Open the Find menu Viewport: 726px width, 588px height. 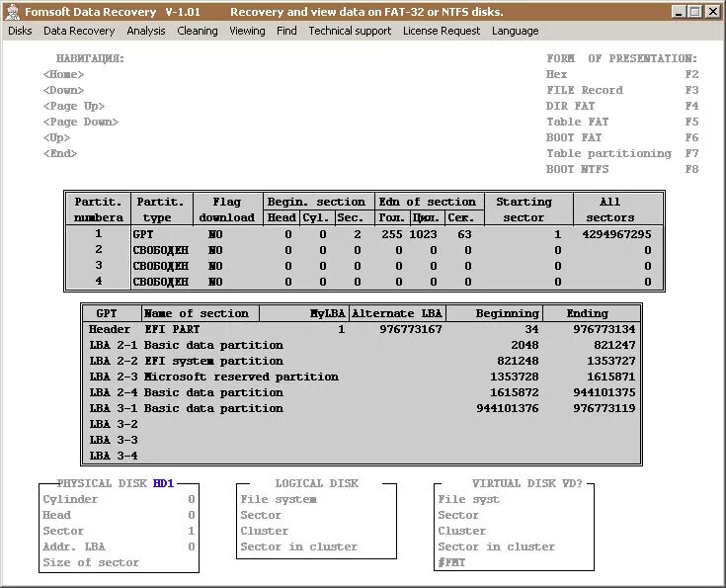(x=286, y=31)
